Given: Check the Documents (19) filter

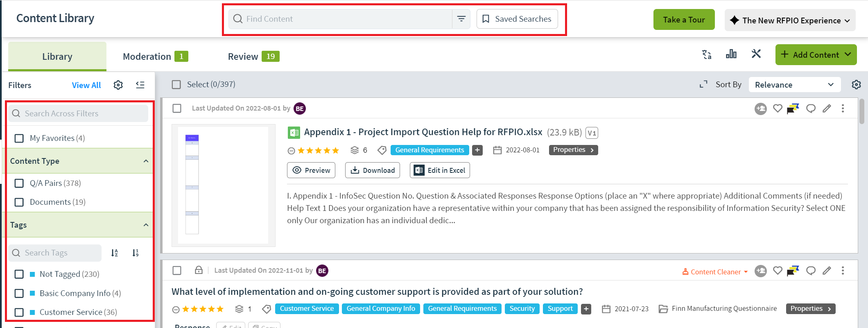Looking at the screenshot, I should [x=19, y=202].
